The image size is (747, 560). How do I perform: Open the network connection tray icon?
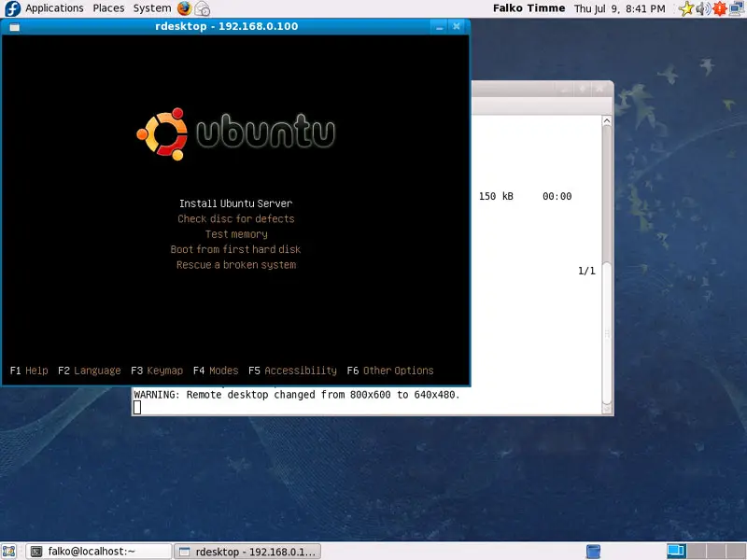(x=737, y=8)
